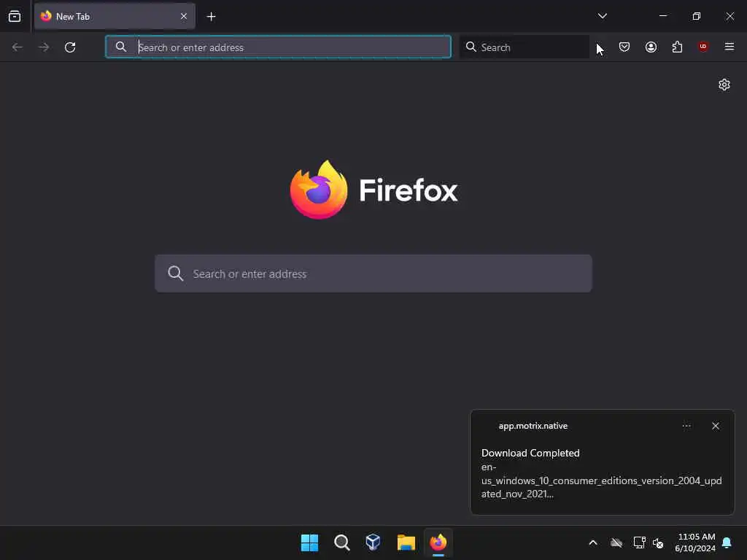The image size is (747, 560).
Task: Open Firefox View tab overview icon
Action: tap(15, 16)
